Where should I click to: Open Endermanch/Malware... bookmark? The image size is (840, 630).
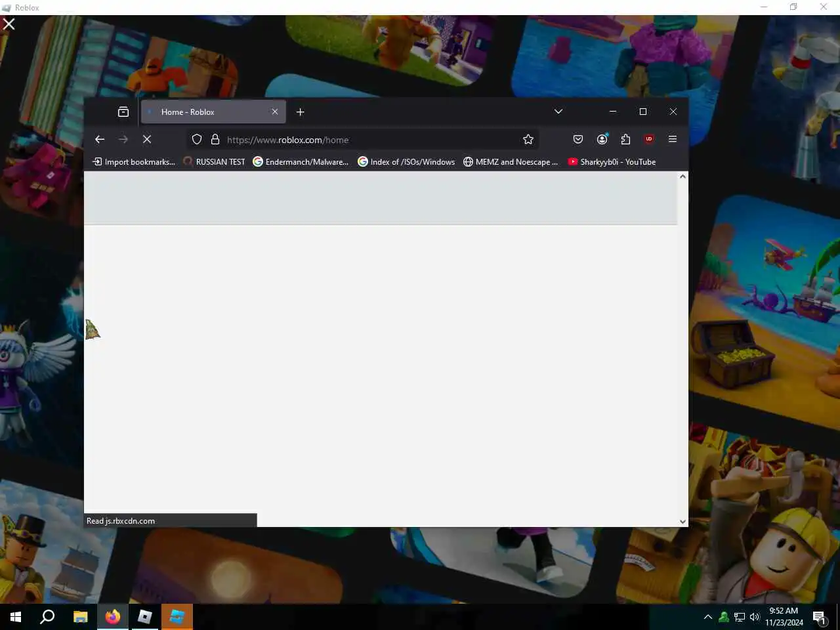[x=301, y=162]
